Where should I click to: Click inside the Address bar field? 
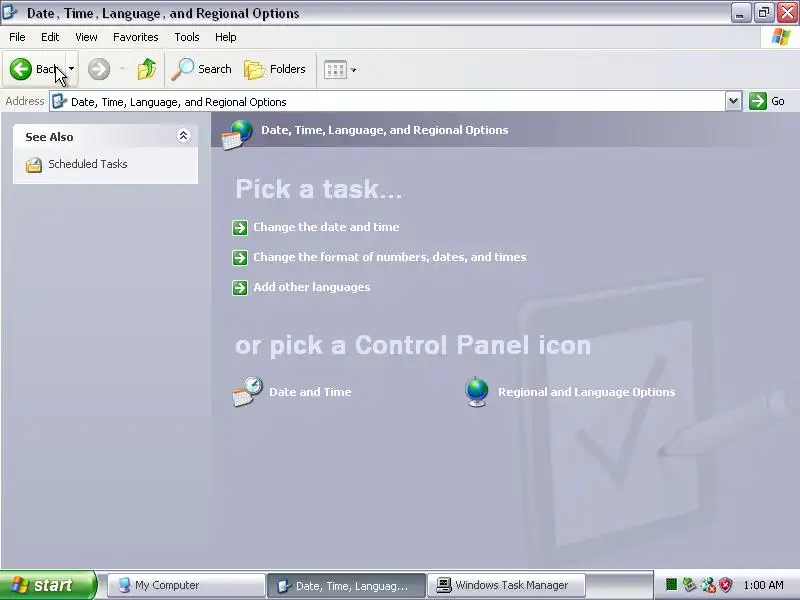coord(388,102)
